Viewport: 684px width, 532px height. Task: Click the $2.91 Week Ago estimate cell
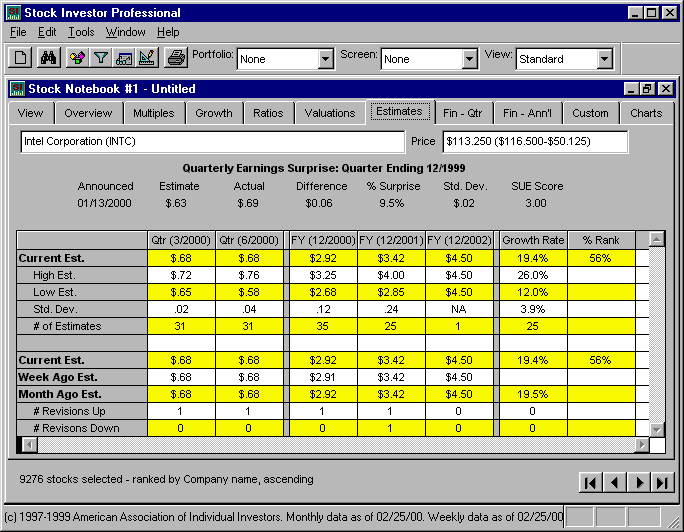[x=323, y=377]
